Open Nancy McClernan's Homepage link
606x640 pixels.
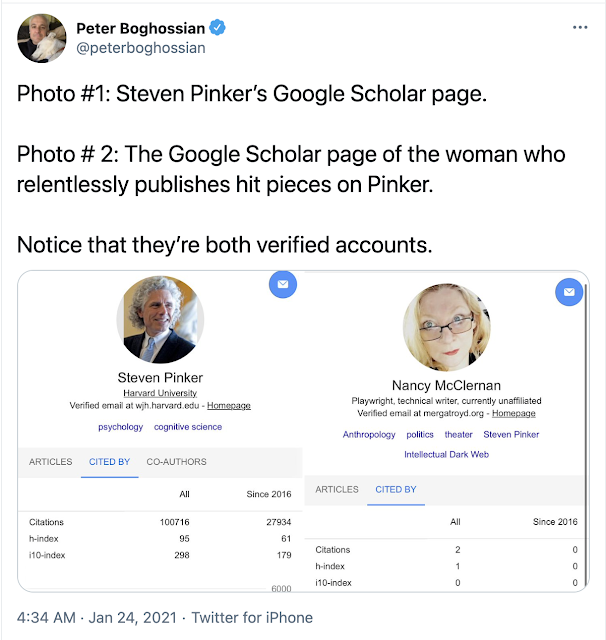coord(514,413)
